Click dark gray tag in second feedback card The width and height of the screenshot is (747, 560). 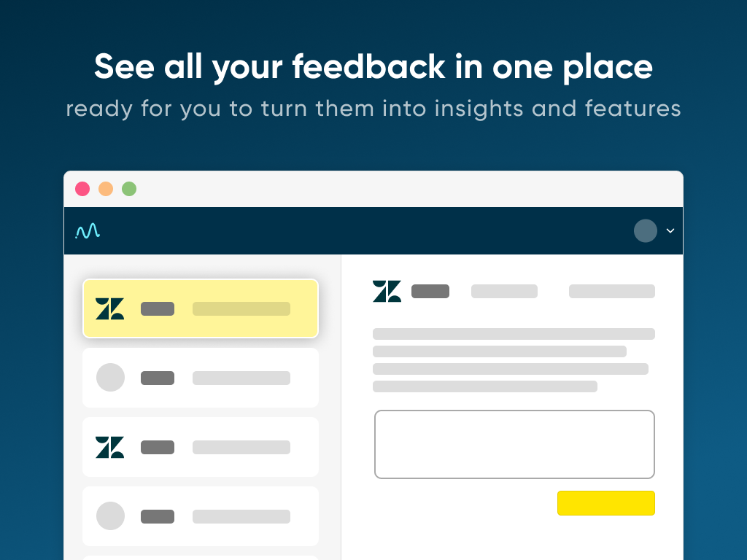(158, 378)
